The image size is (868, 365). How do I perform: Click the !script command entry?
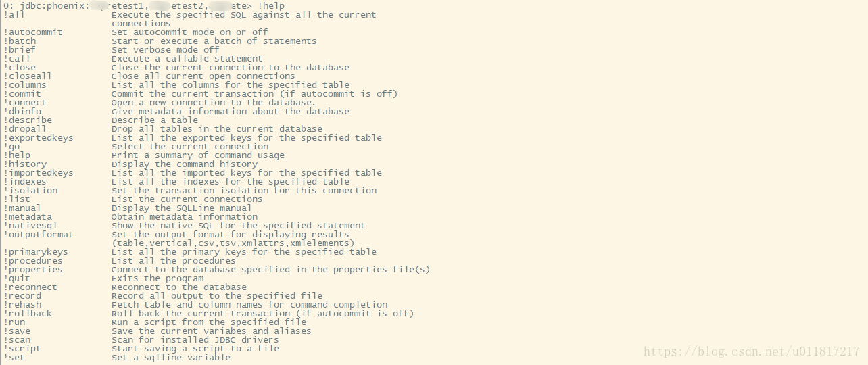[22, 348]
